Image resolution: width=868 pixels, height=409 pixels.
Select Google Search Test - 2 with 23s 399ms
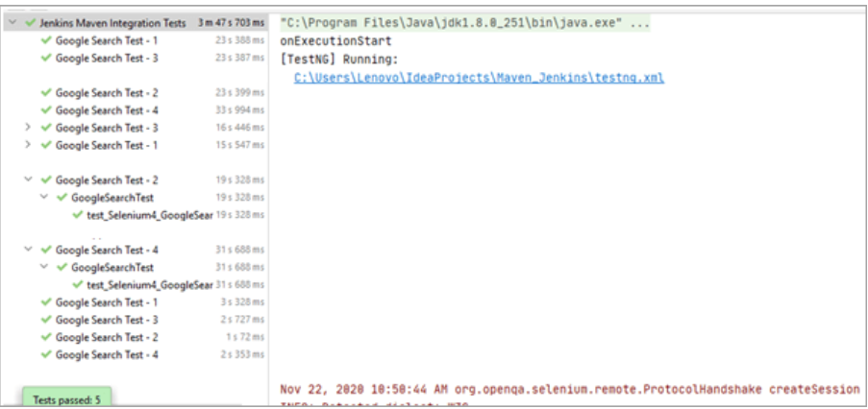(x=106, y=93)
